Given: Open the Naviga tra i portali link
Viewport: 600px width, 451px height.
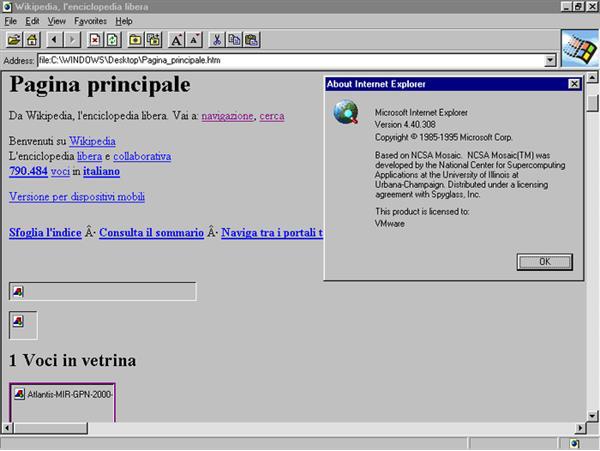Looking at the screenshot, I should click(272, 233).
